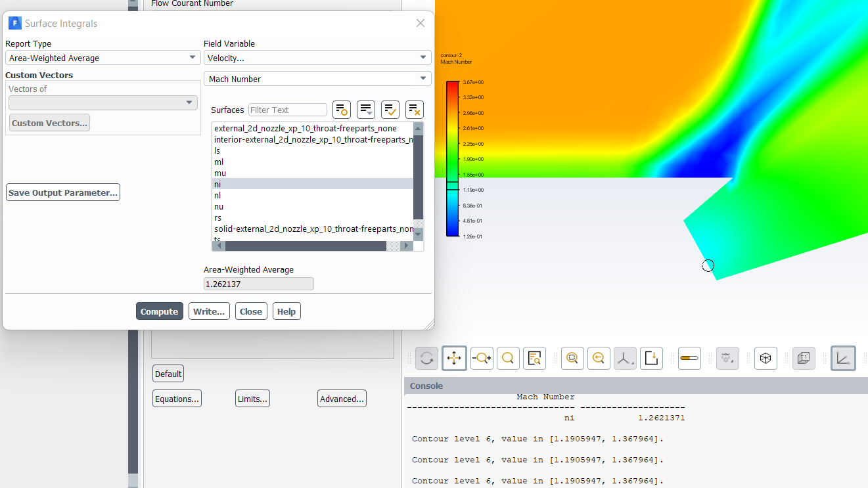The width and height of the screenshot is (868, 488).
Task: Select surface nu in the list
Action: pyautogui.click(x=313, y=207)
